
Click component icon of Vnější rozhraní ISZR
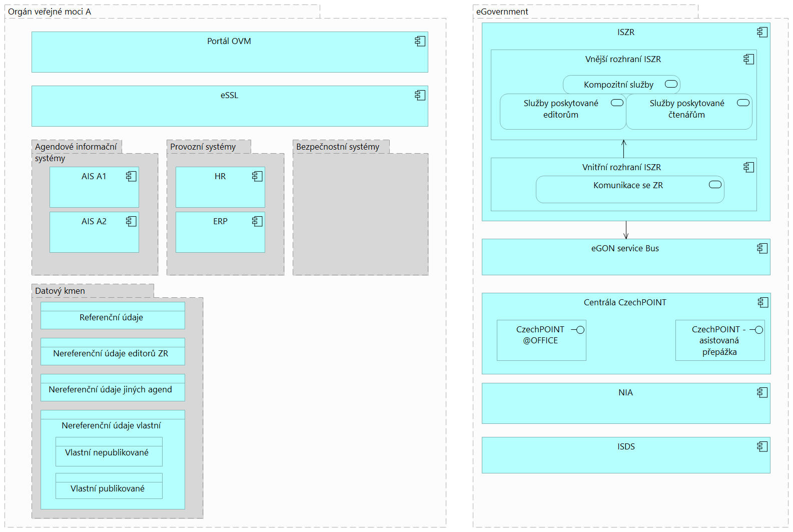click(749, 59)
